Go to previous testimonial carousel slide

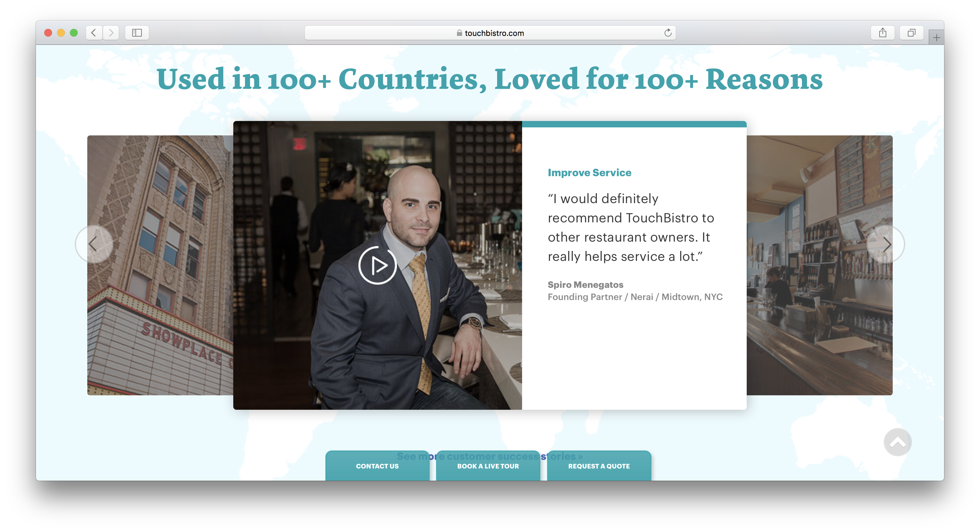tap(94, 244)
